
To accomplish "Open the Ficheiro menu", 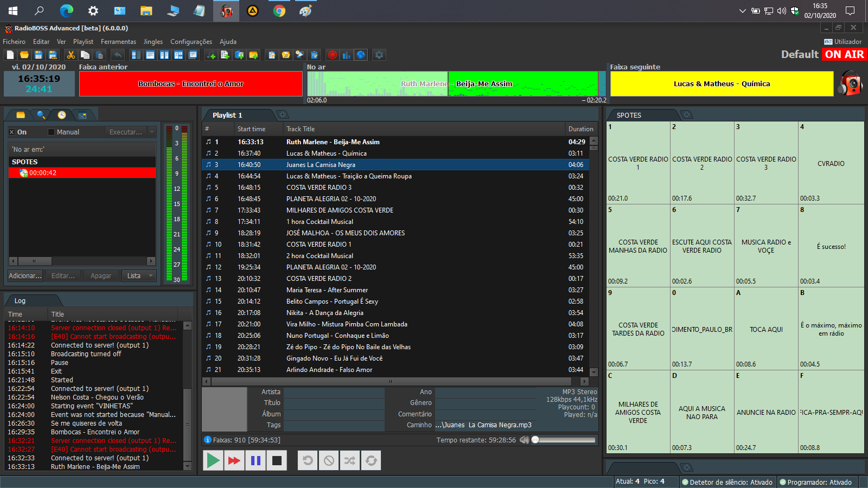I will 14,42.
